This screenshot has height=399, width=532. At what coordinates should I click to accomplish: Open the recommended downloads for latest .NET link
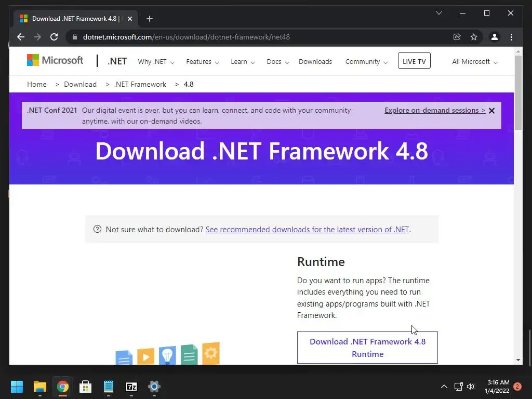(307, 229)
